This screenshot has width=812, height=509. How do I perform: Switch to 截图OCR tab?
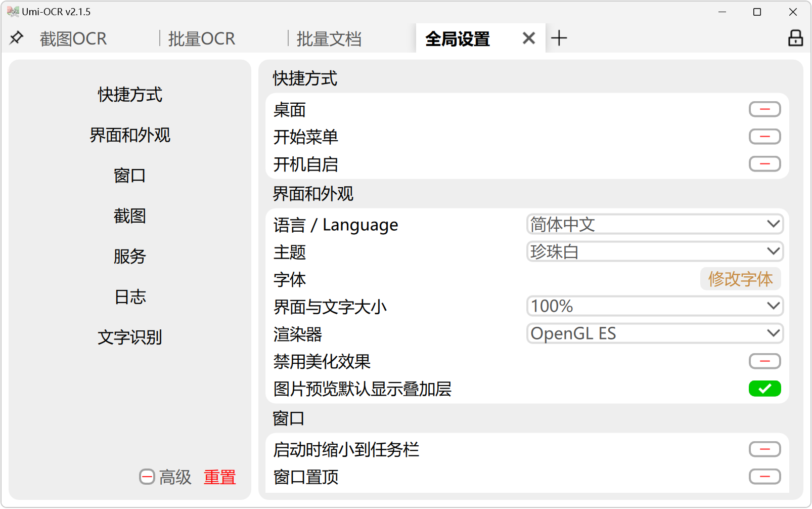73,38
